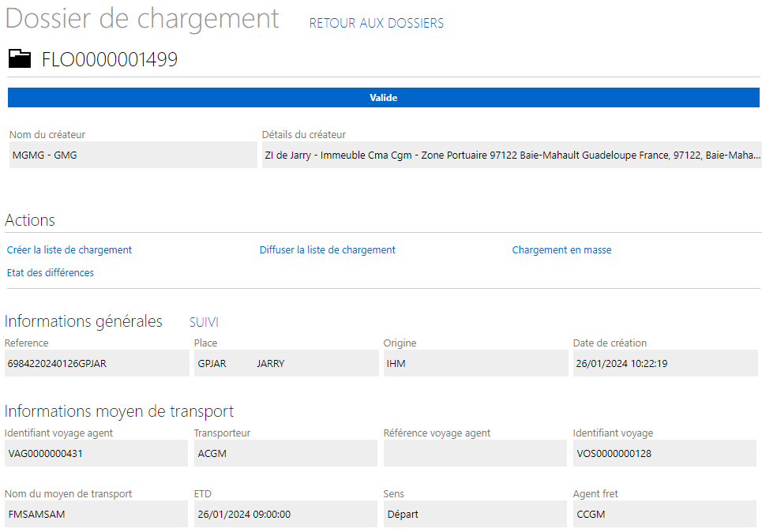Click the Place field GPJAR JARRY
The image size is (762, 532).
286,363
